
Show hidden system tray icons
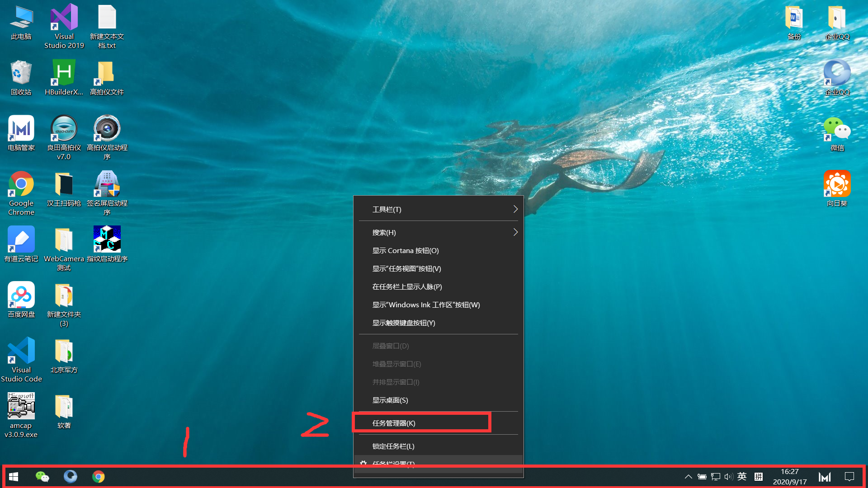coord(688,477)
